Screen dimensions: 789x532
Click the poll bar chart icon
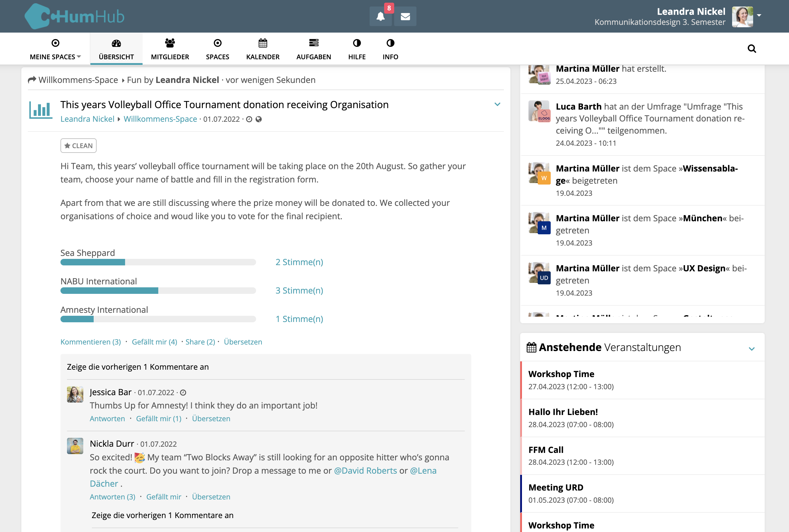(x=40, y=110)
